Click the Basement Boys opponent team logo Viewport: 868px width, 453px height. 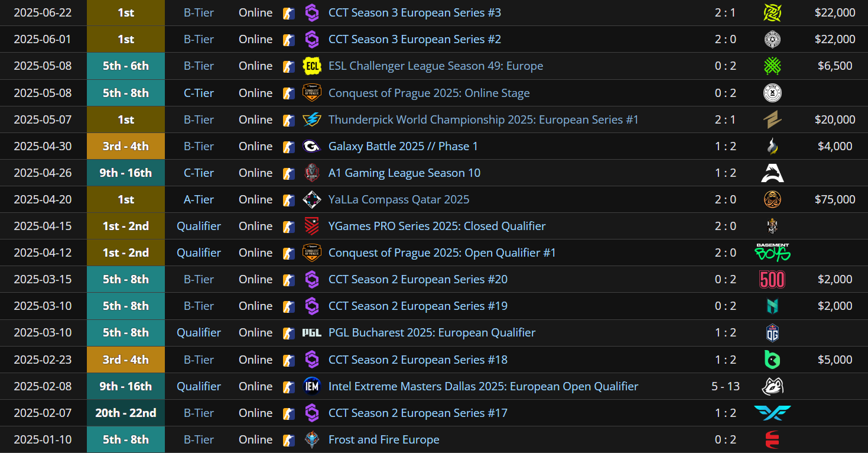click(x=772, y=253)
